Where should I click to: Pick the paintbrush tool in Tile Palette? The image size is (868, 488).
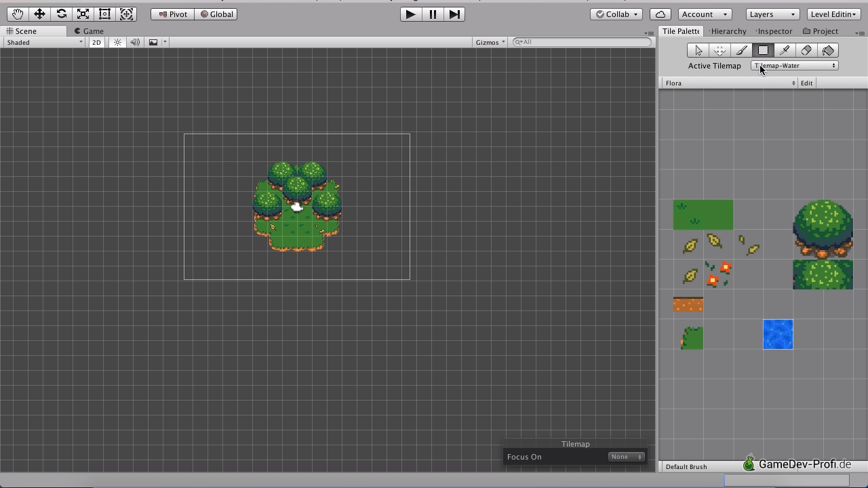click(x=741, y=51)
